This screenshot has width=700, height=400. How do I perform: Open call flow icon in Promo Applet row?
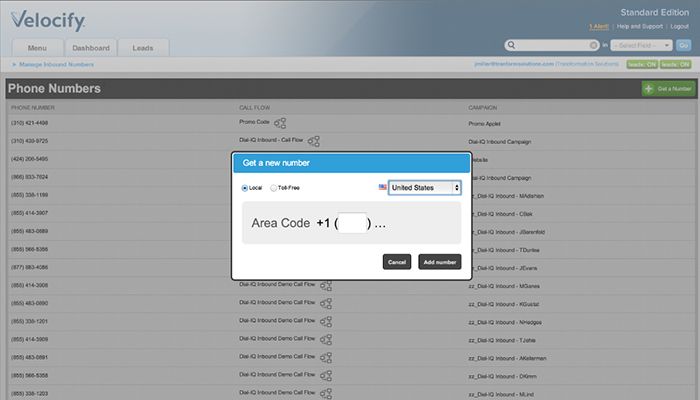pos(280,123)
